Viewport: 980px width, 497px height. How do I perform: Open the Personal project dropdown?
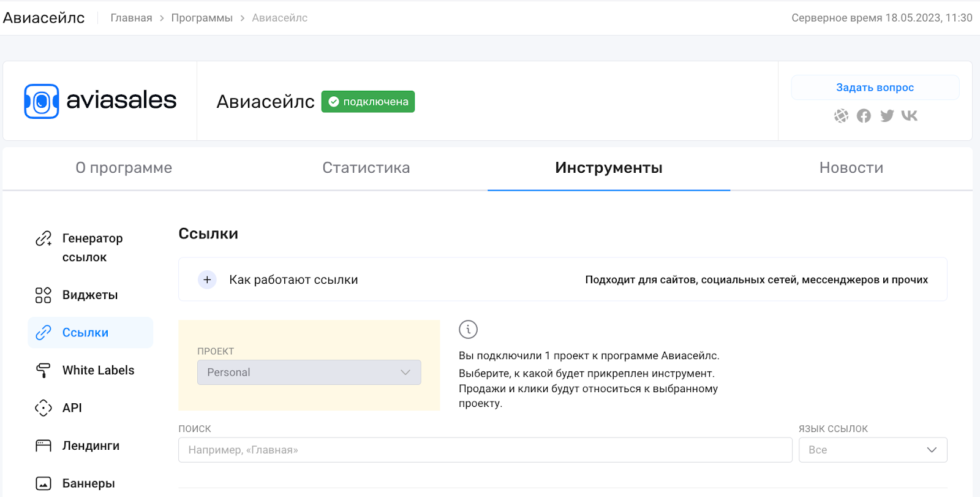309,373
